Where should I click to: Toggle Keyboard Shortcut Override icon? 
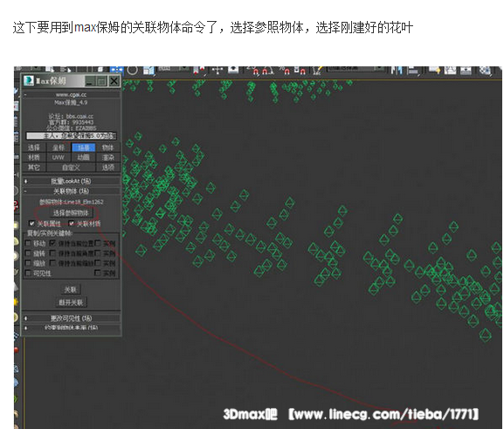coord(233,70)
